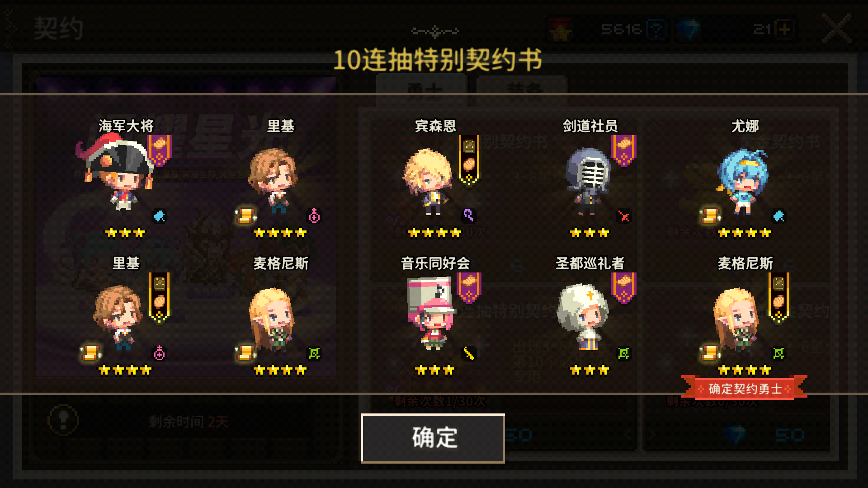Click the green class icon under 圣都巡礼者
The image size is (868, 488).
point(624,353)
